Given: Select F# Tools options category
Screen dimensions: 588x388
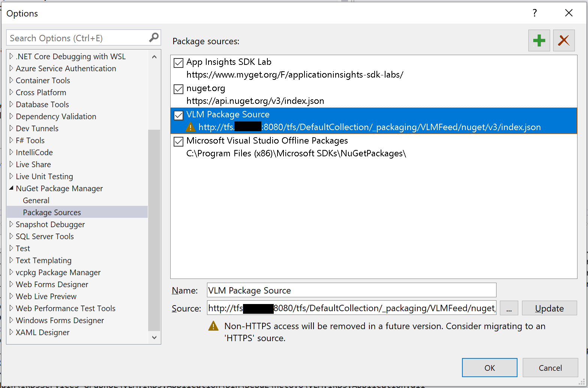Looking at the screenshot, I should pyautogui.click(x=30, y=140).
